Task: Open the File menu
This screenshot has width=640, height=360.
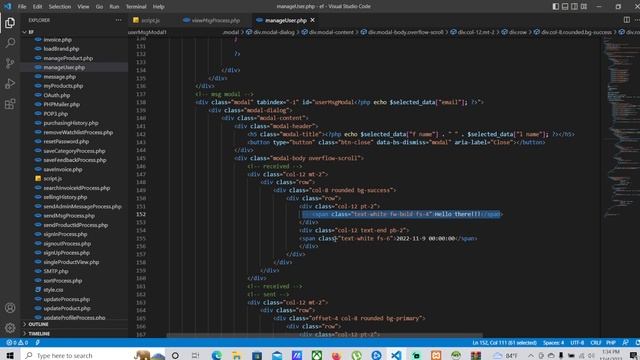Action: pyautogui.click(x=22, y=7)
